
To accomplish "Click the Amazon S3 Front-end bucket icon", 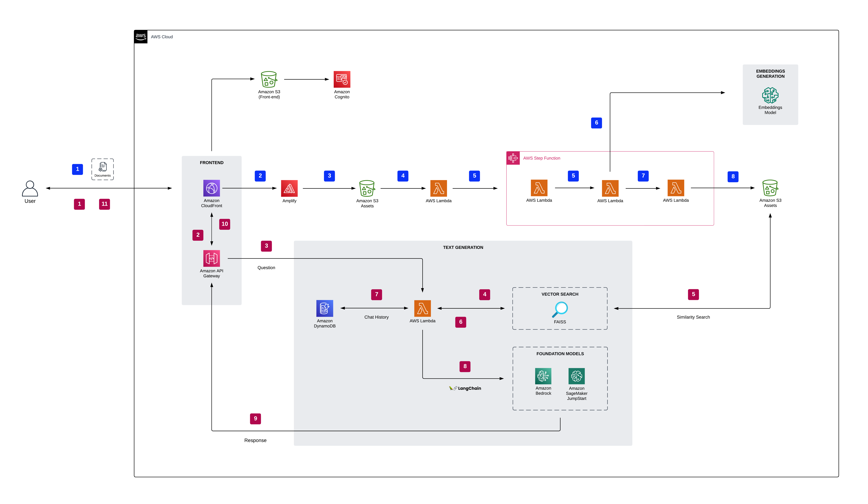I will 269,79.
